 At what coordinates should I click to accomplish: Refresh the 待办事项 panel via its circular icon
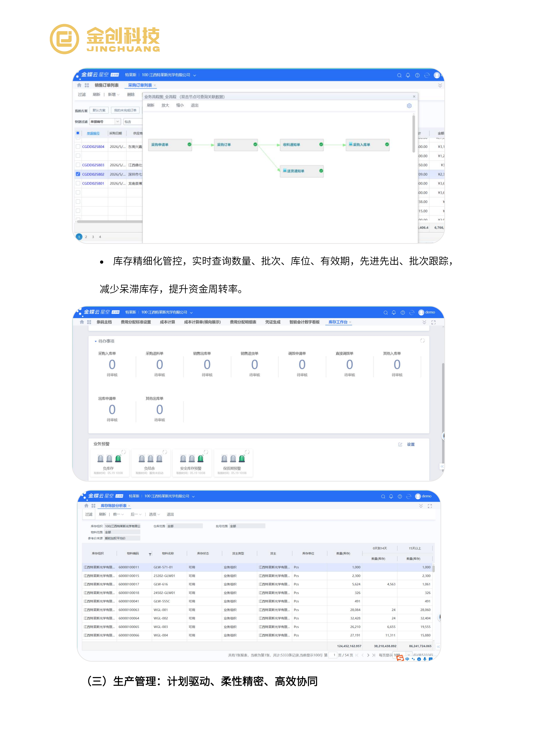[x=422, y=341]
